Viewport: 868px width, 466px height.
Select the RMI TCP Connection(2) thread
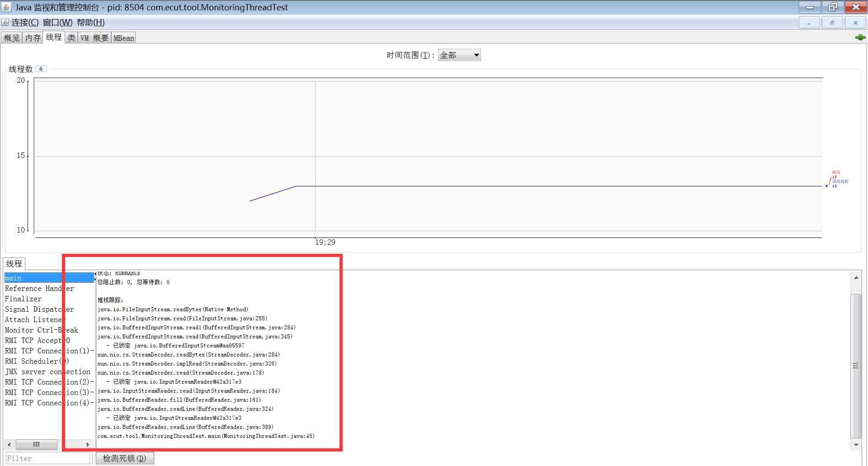click(x=49, y=382)
